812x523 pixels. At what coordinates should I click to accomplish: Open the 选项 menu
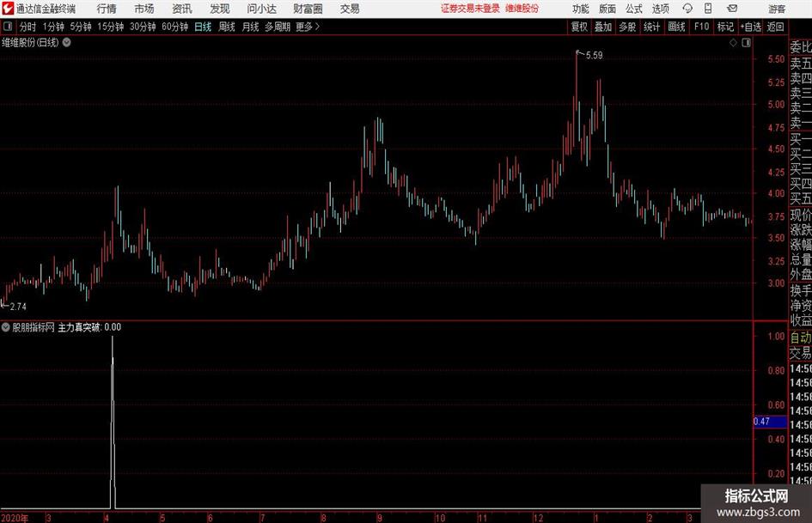click(x=660, y=9)
